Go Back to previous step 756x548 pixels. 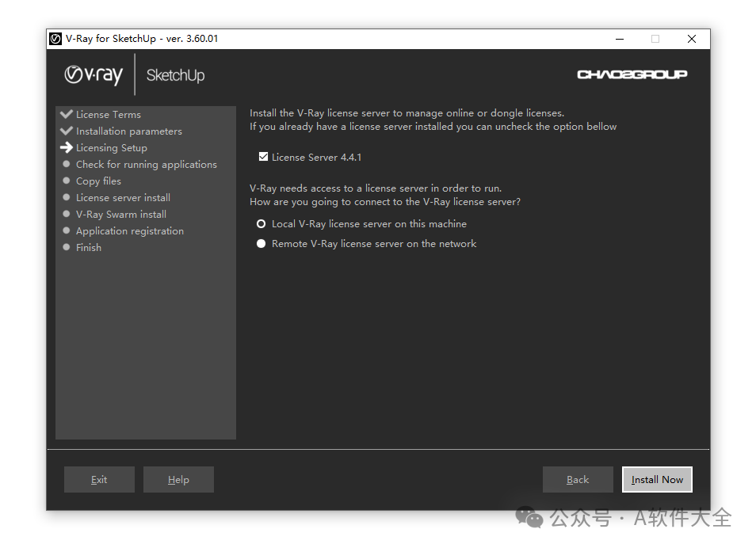click(578, 480)
